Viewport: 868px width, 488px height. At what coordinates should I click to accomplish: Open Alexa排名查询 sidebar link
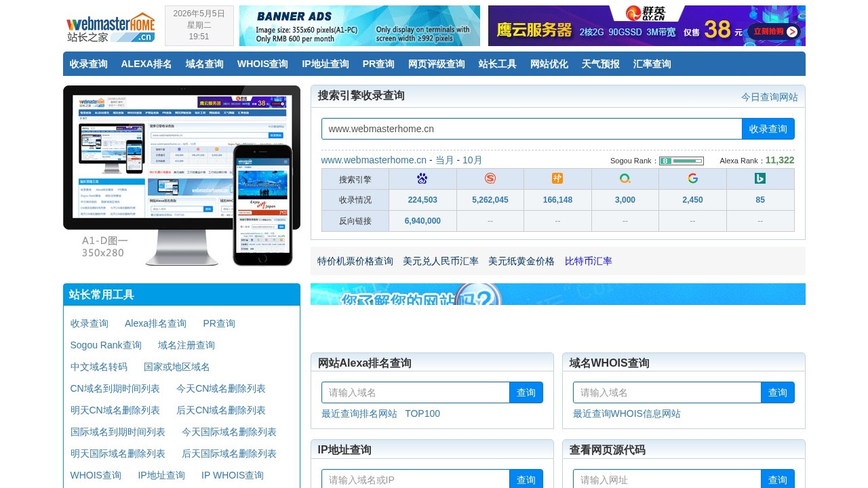pos(155,323)
